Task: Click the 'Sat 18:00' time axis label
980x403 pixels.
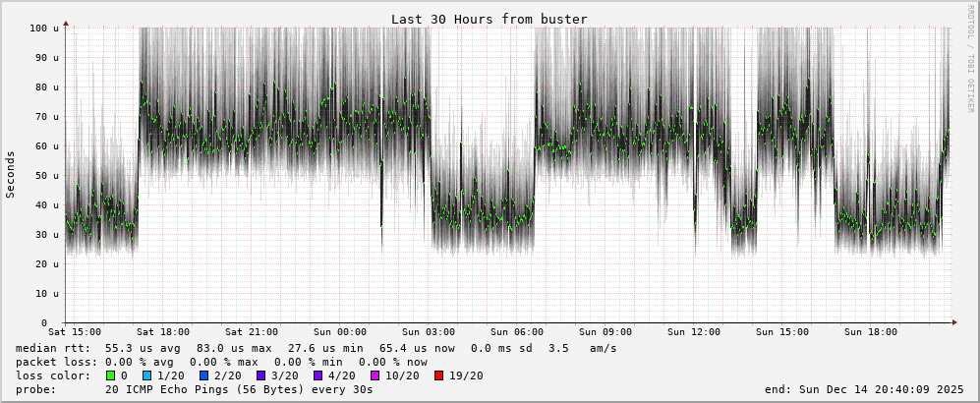Action: pyautogui.click(x=163, y=332)
